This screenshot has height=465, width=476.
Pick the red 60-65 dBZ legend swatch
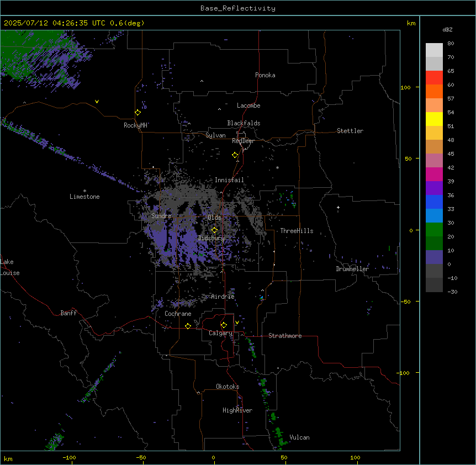click(x=434, y=78)
